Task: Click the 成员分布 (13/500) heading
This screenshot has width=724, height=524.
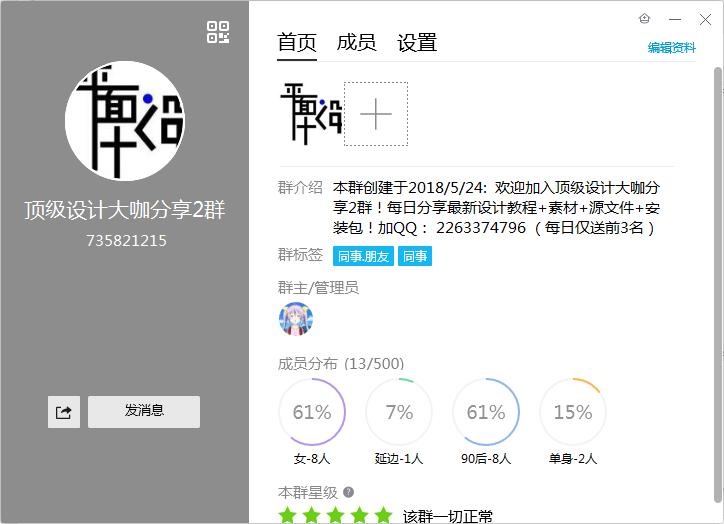Action: (341, 364)
